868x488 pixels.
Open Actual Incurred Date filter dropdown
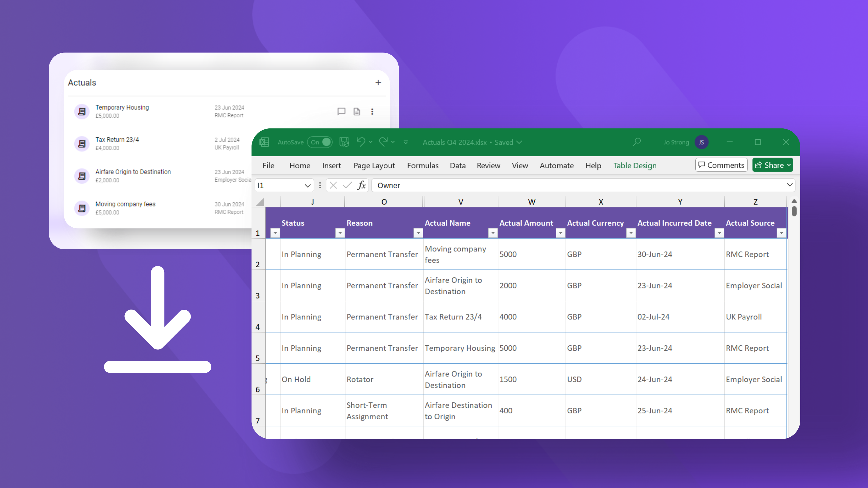tap(719, 233)
